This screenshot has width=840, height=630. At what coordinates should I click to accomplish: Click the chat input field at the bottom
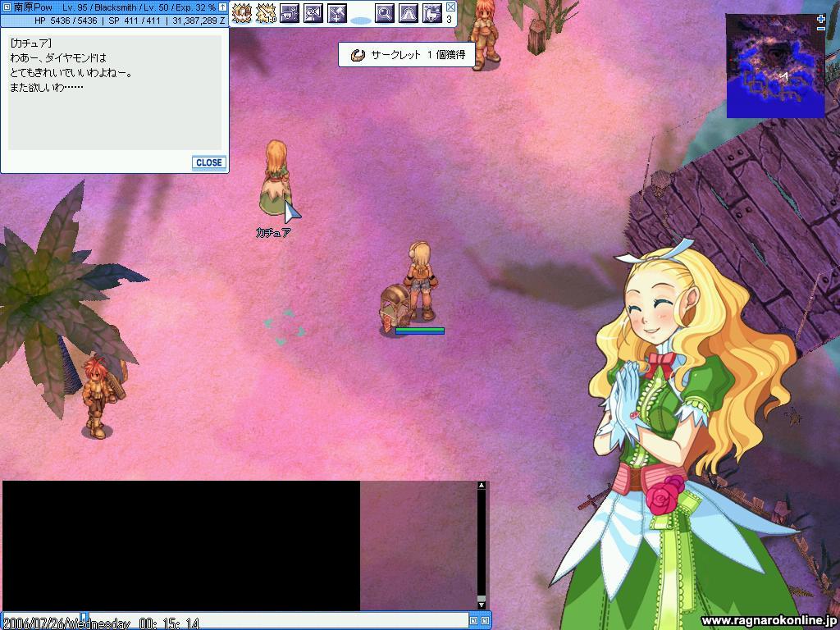click(x=277, y=621)
